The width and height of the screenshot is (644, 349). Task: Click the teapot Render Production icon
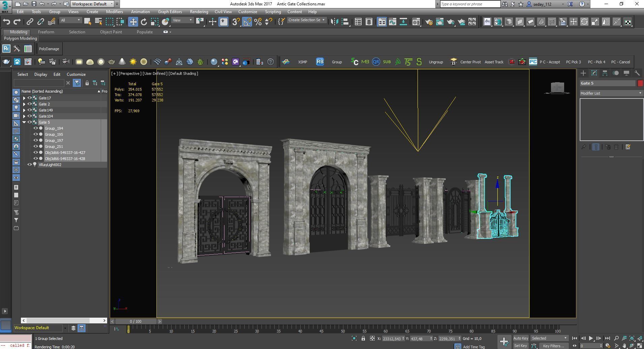tap(450, 22)
